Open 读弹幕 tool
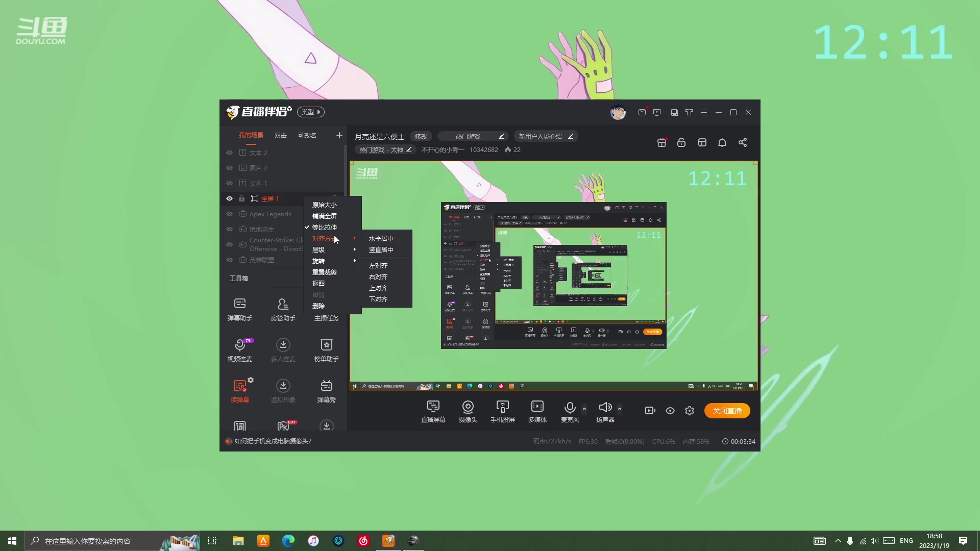Screen dimensions: 980x551 pyautogui.click(x=239, y=391)
